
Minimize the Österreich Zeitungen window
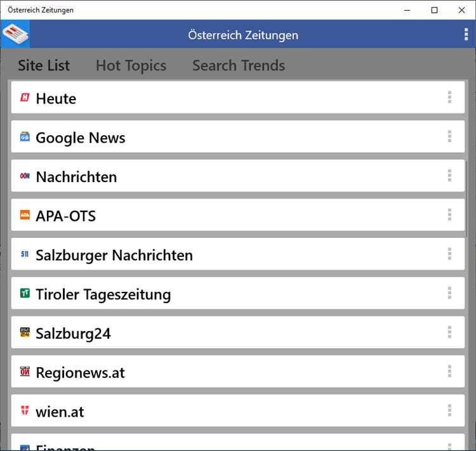[x=407, y=10]
